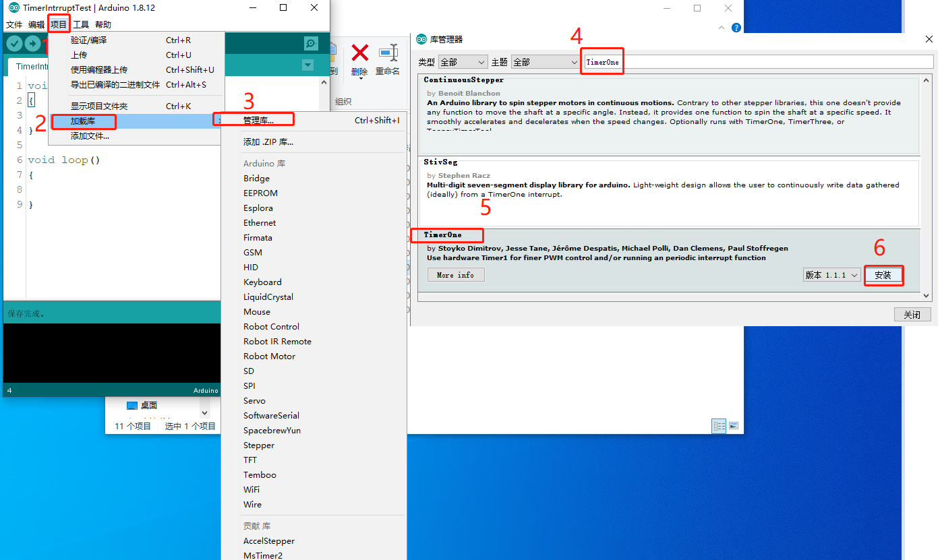The image size is (940, 560).
Task: Select the Robot IR Remote library
Action: (314, 342)
